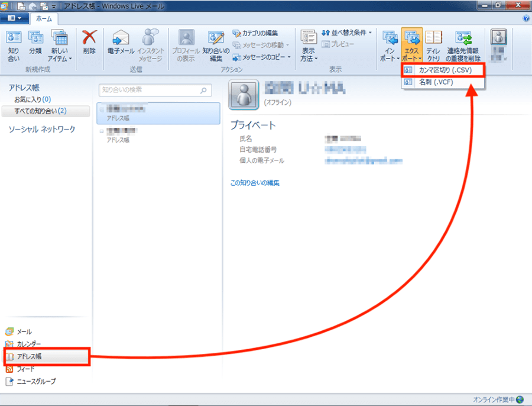Image resolution: width=532 pixels, height=406 pixels.
Task: Switch to フィード view
Action: pyautogui.click(x=20, y=369)
